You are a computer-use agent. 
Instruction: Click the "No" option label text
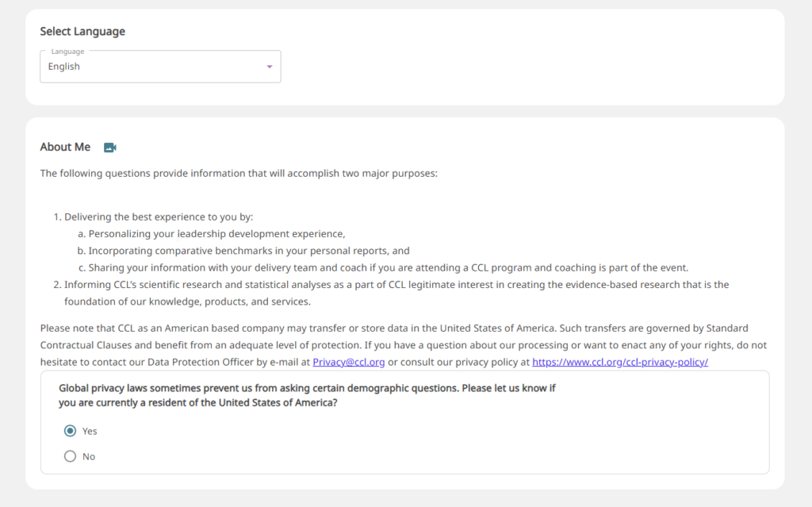coord(89,457)
